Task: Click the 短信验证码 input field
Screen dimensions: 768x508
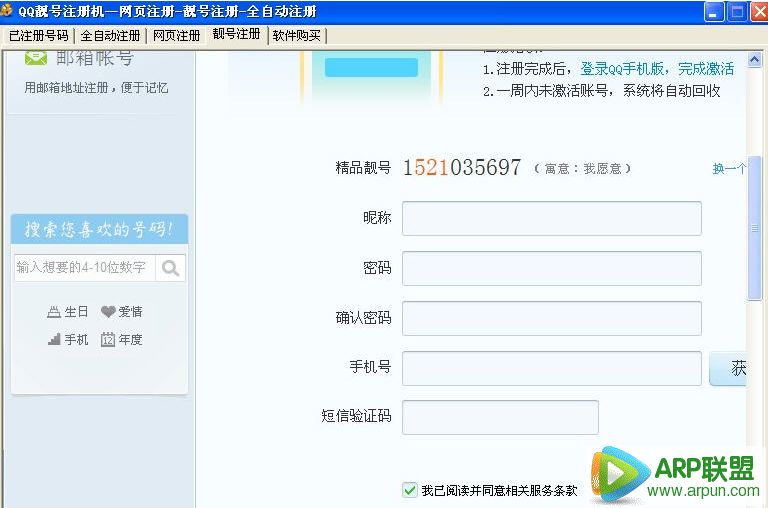Action: (x=501, y=417)
